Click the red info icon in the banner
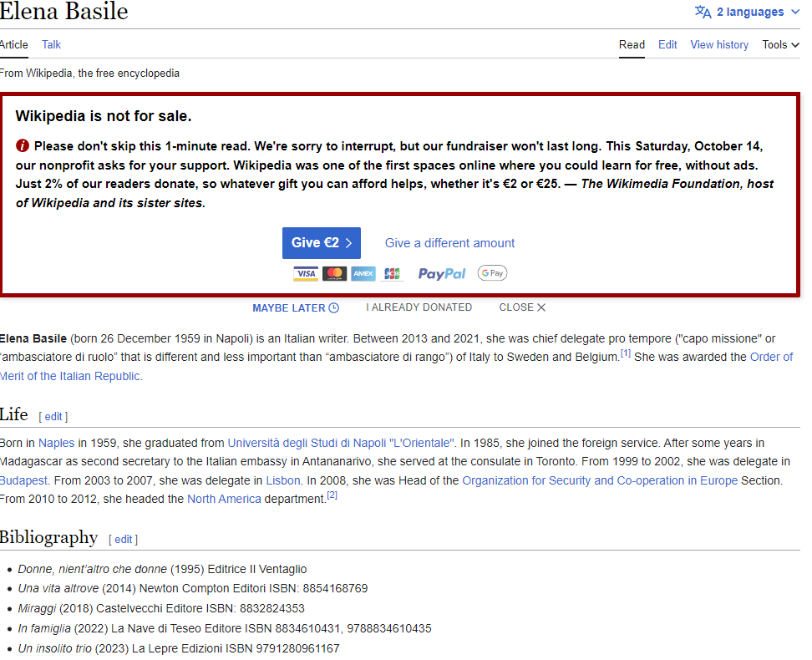Screen dimensions: 812x660 tap(23, 145)
